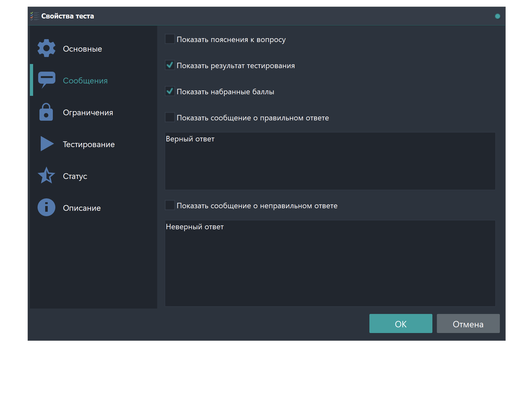Tick Показать сообщение о неправильном ответе
The width and height of the screenshot is (532, 398).
[x=170, y=205]
